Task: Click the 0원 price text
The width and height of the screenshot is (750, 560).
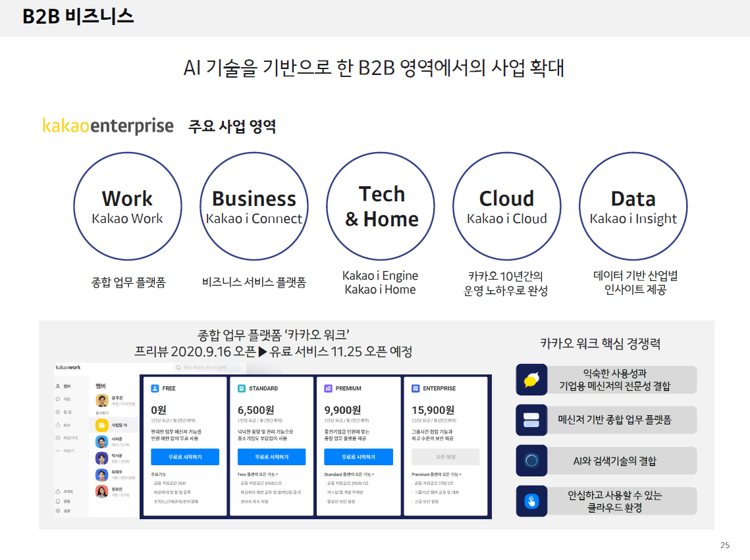Action: coord(159,410)
